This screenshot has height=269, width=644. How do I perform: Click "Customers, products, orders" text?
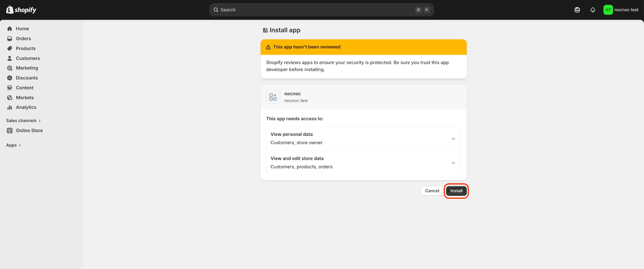(301, 167)
